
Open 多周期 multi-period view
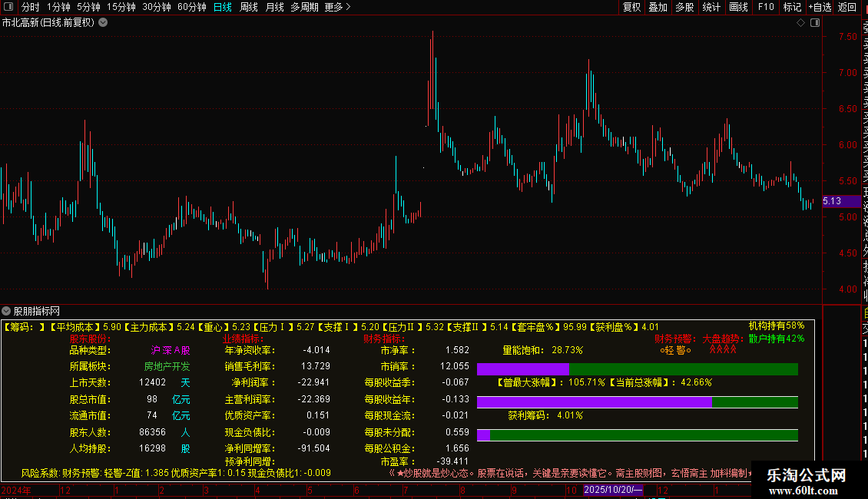tap(304, 7)
